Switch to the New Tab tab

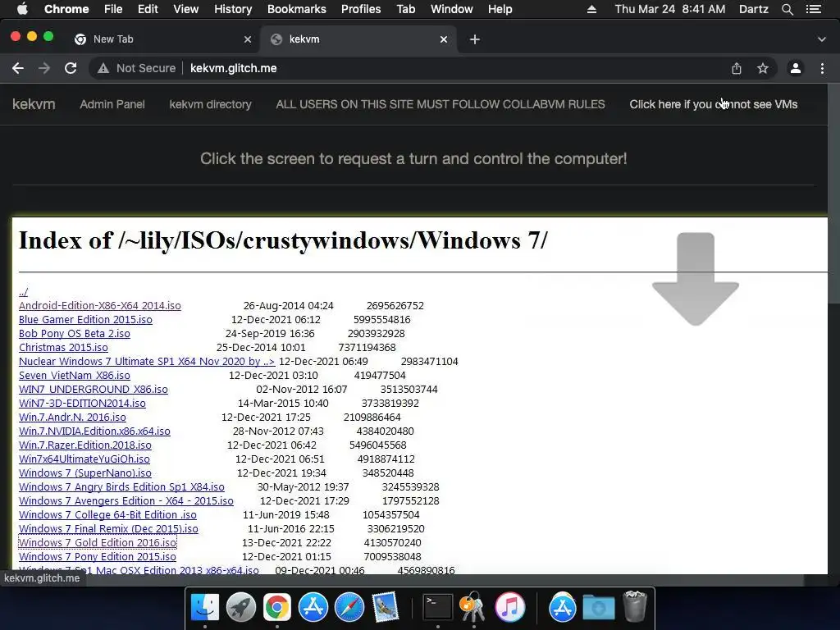[161, 39]
